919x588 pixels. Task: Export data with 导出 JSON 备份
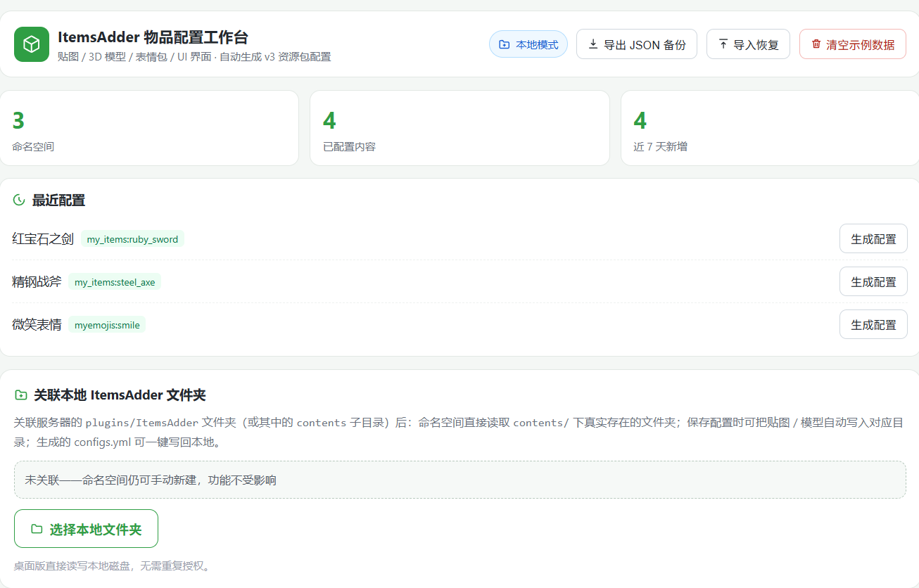pyautogui.click(x=637, y=44)
